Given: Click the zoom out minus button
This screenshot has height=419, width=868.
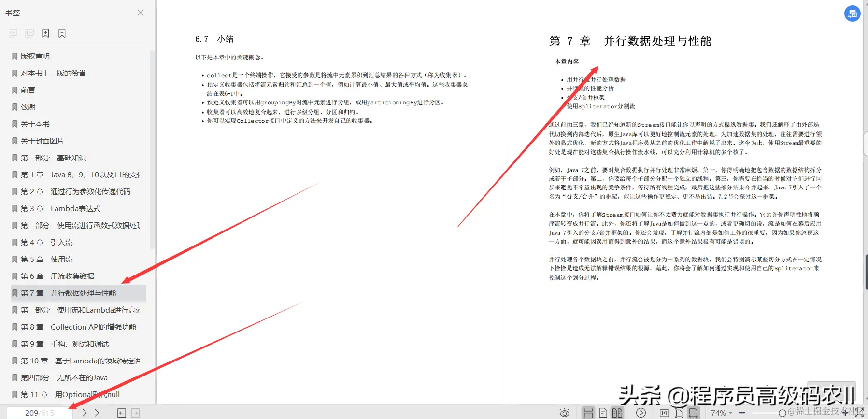Looking at the screenshot, I should click(741, 413).
